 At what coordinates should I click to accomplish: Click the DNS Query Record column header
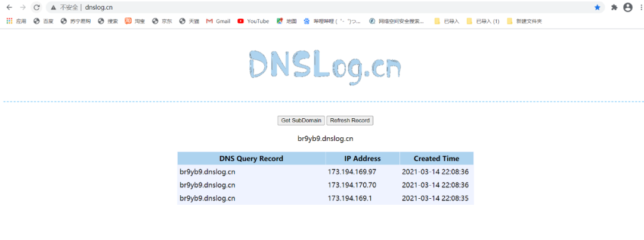click(252, 158)
